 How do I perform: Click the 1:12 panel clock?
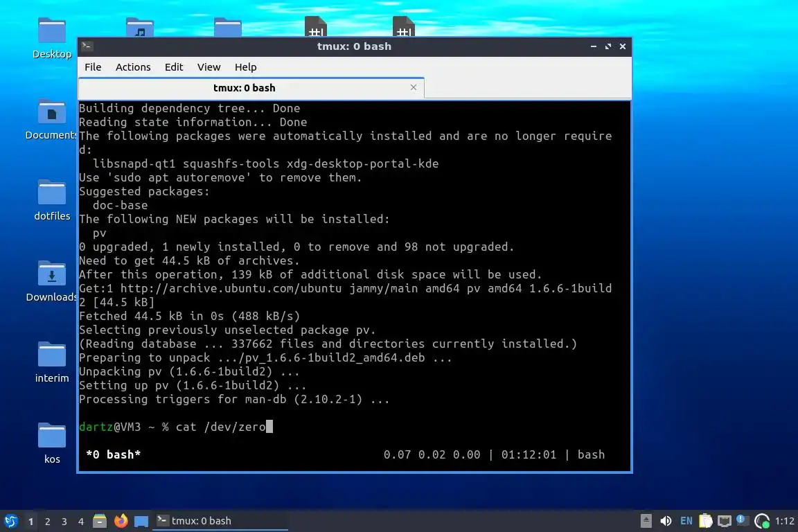point(784,521)
